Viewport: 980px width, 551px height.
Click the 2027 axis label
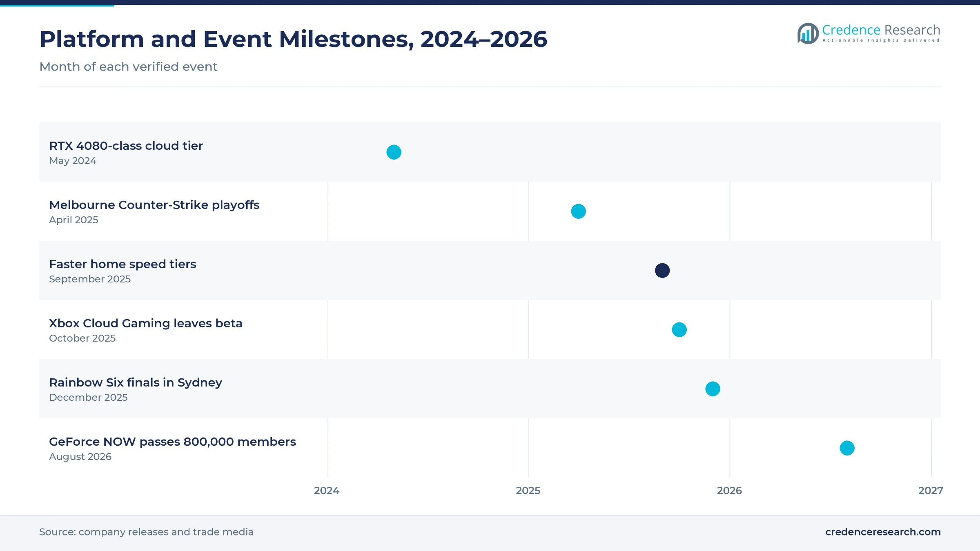(x=931, y=491)
